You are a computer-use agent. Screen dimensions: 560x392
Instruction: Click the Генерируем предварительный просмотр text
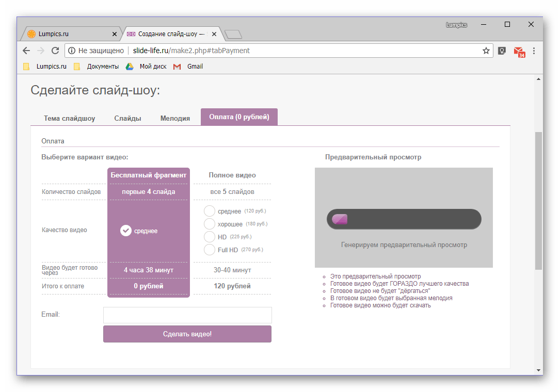(x=404, y=245)
